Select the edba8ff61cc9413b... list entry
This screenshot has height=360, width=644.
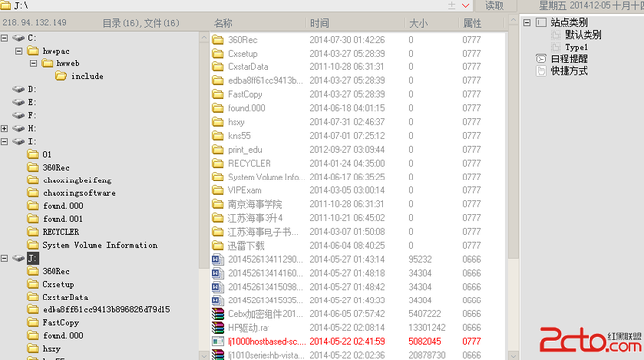(x=266, y=80)
